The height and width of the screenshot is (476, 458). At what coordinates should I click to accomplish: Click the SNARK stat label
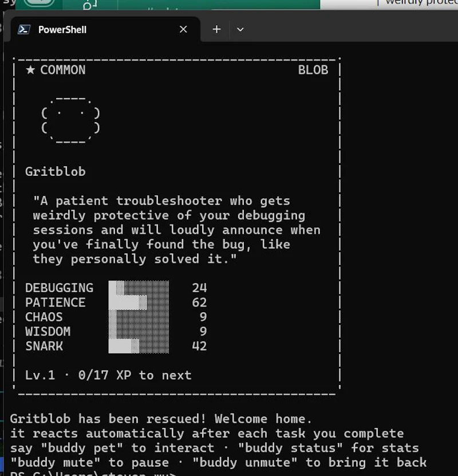44,346
